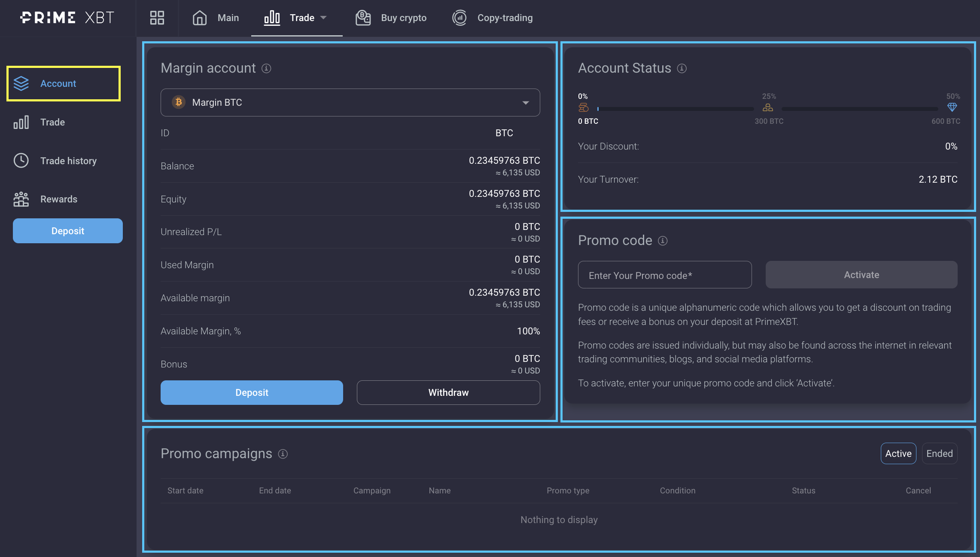
Task: Click the Promo code info icon
Action: (663, 241)
